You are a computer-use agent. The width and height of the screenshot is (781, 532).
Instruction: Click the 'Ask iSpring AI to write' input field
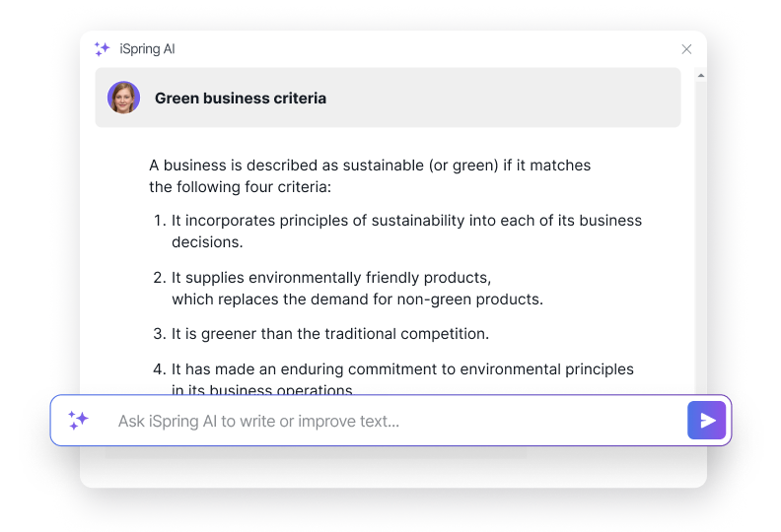point(393,421)
